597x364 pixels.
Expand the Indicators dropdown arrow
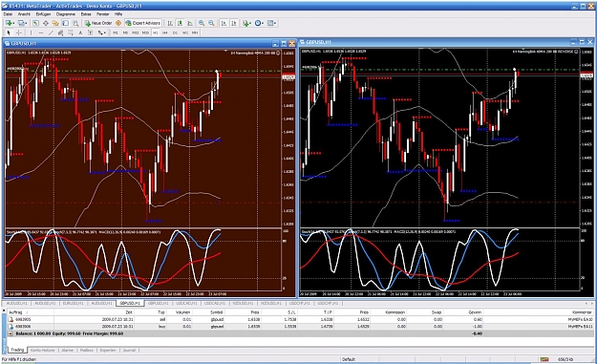pyautogui.click(x=250, y=23)
